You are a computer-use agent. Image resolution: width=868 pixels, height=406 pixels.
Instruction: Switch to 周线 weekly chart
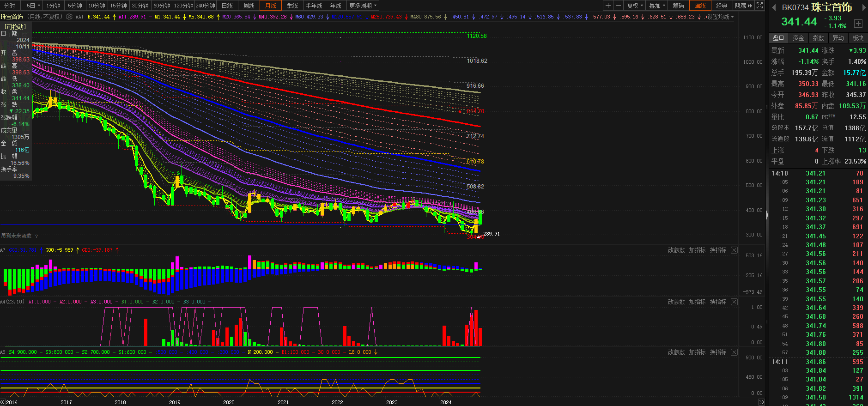[x=249, y=6]
